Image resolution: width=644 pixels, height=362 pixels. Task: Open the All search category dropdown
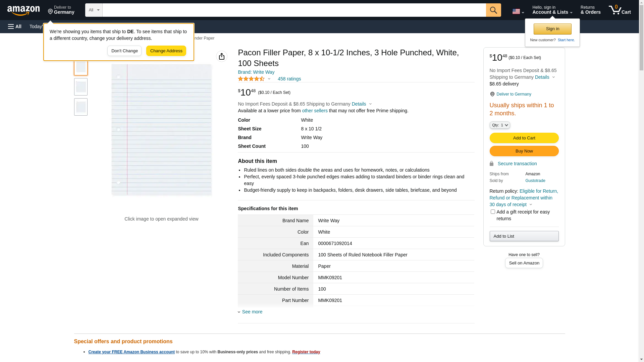[94, 10]
